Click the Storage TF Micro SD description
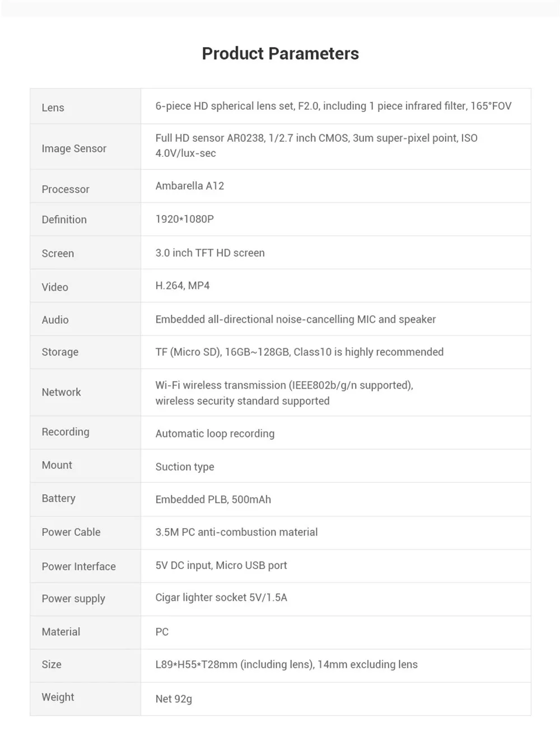The height and width of the screenshot is (741, 560). [299, 352]
